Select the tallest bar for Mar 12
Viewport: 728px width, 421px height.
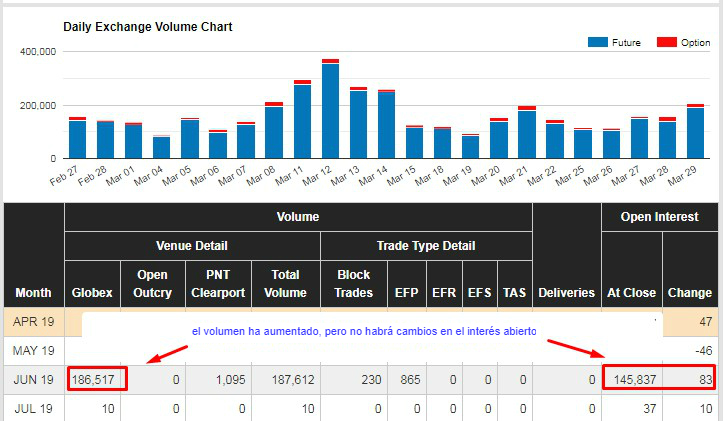click(330, 110)
